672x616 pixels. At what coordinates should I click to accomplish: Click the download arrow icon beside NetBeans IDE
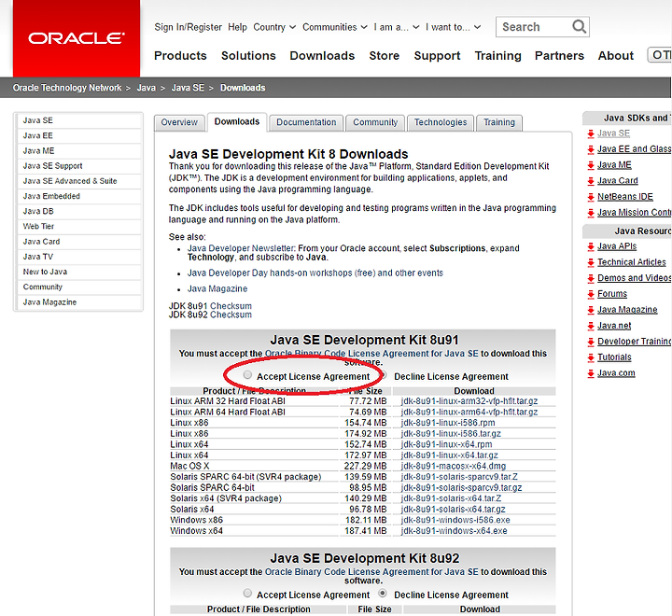pos(591,197)
